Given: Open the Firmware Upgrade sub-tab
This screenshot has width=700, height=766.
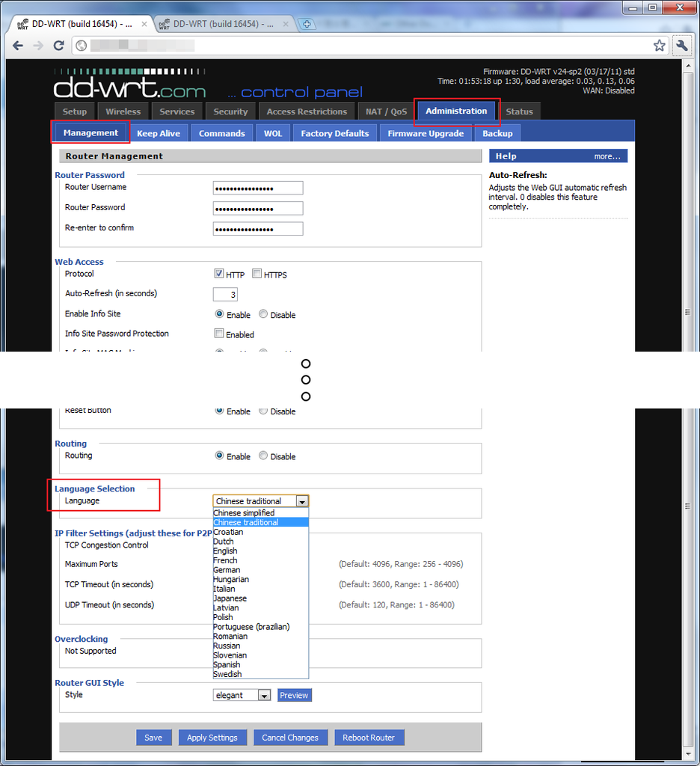Looking at the screenshot, I should click(x=426, y=133).
